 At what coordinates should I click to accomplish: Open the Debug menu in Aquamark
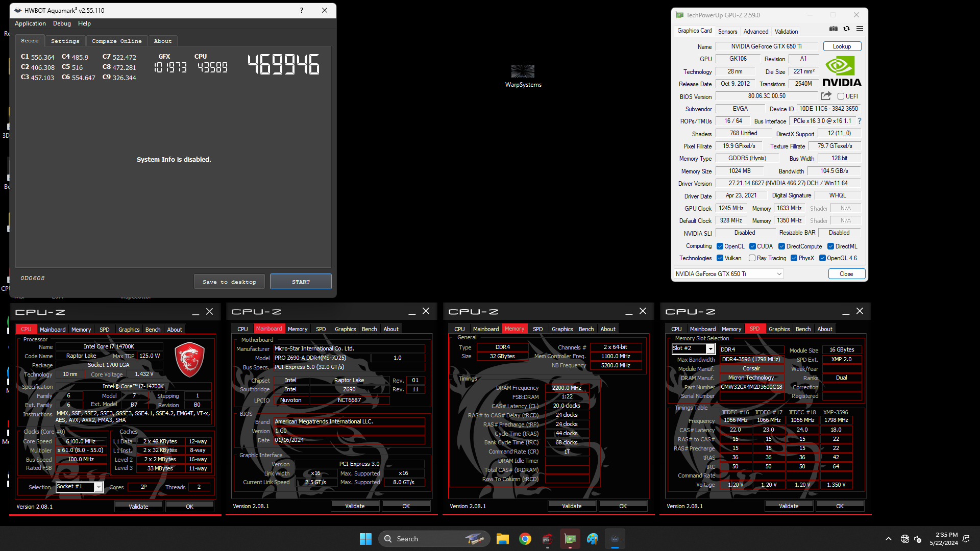pos(62,23)
